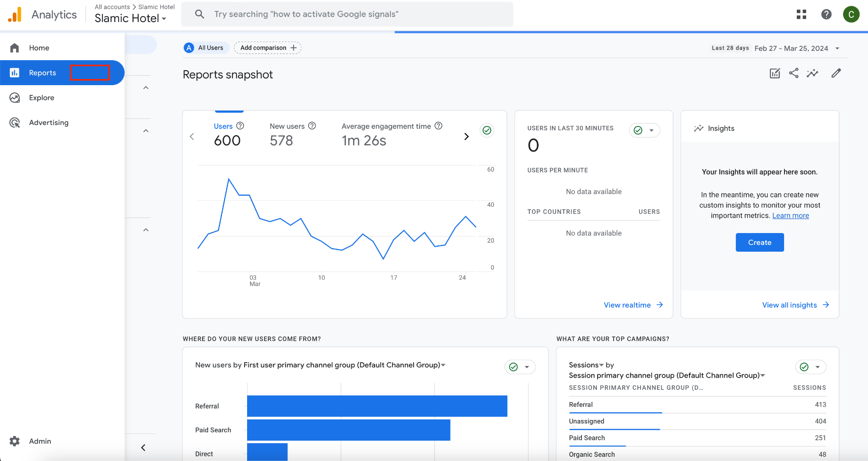The image size is (868, 461).
Task: Click the Google Analytics logo icon
Action: point(15,14)
